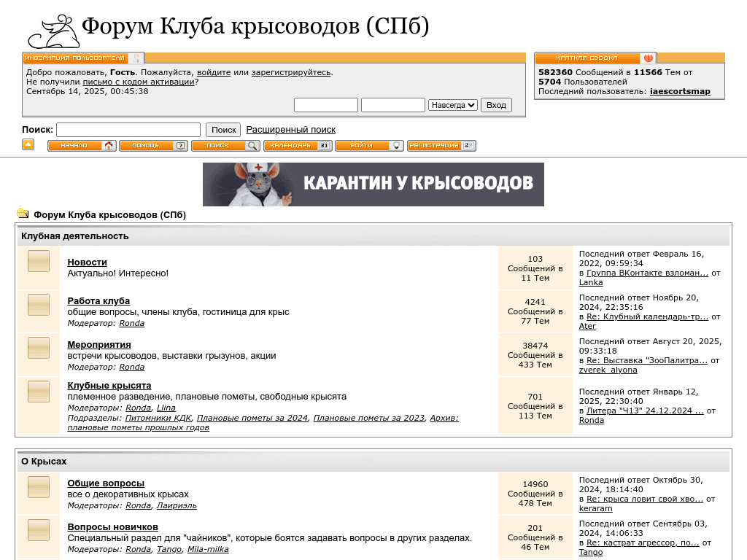This screenshot has width=747, height=560.
Task: Open the Календарь menu button
Action: point(298,146)
